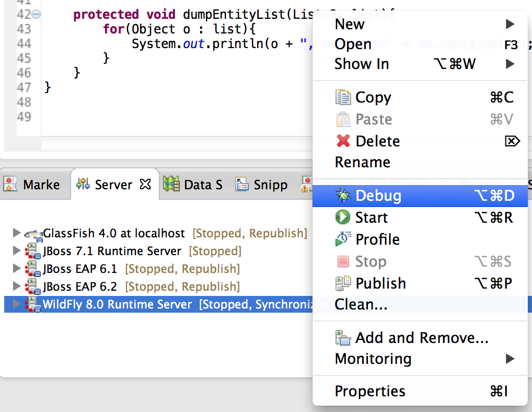This screenshot has width=532, height=412.
Task: Click the JBoss 7.1 Runtime Server icon
Action: [x=33, y=251]
